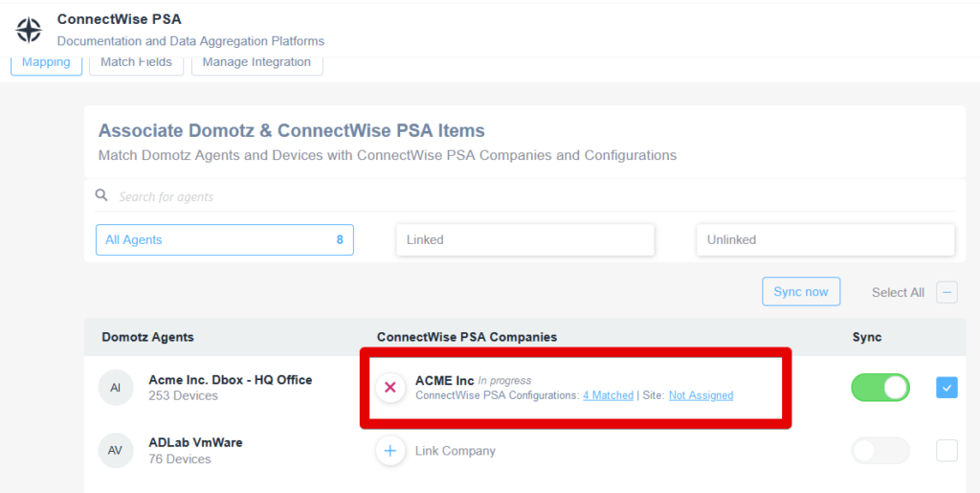
Task: Switch to the Match Fields tab
Action: click(x=136, y=62)
